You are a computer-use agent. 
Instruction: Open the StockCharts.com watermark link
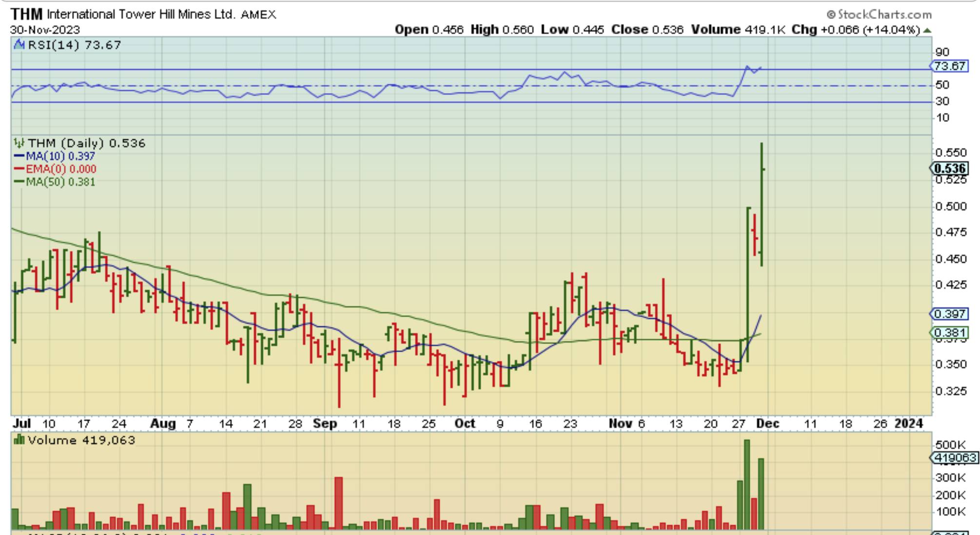(x=884, y=15)
